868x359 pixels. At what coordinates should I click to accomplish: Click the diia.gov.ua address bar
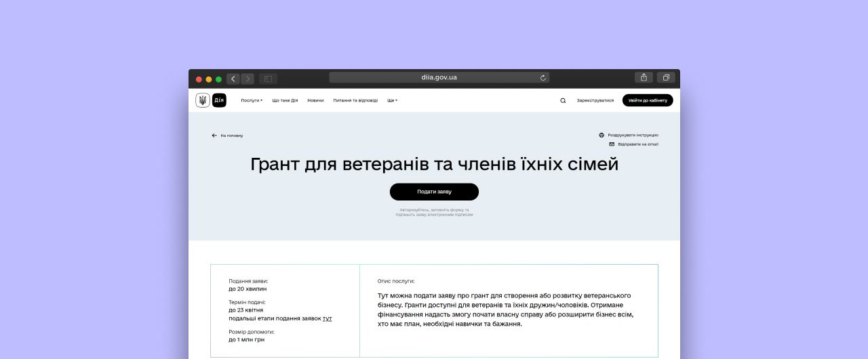[x=439, y=78]
